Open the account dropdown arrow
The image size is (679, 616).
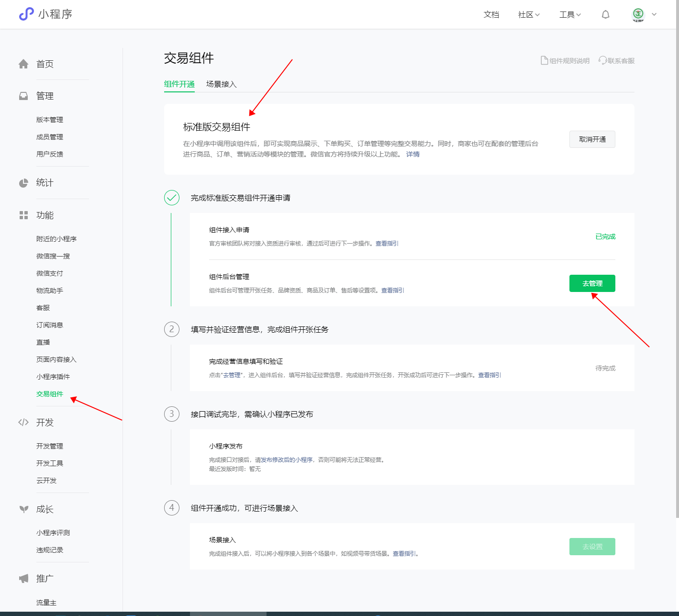tap(654, 14)
